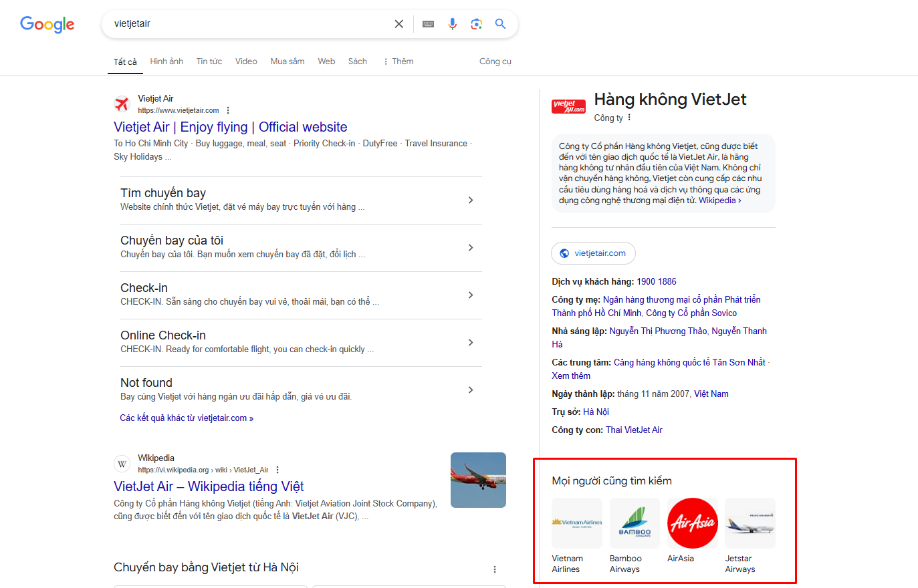The image size is (918, 588).
Task: Switch to the Web tab
Action: tap(326, 61)
